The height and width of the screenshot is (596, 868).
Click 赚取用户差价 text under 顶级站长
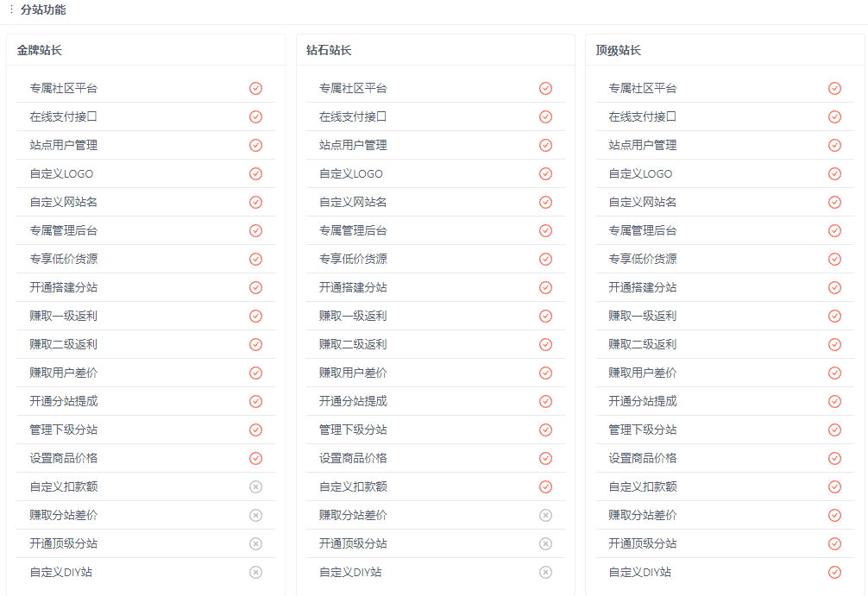[x=643, y=373]
